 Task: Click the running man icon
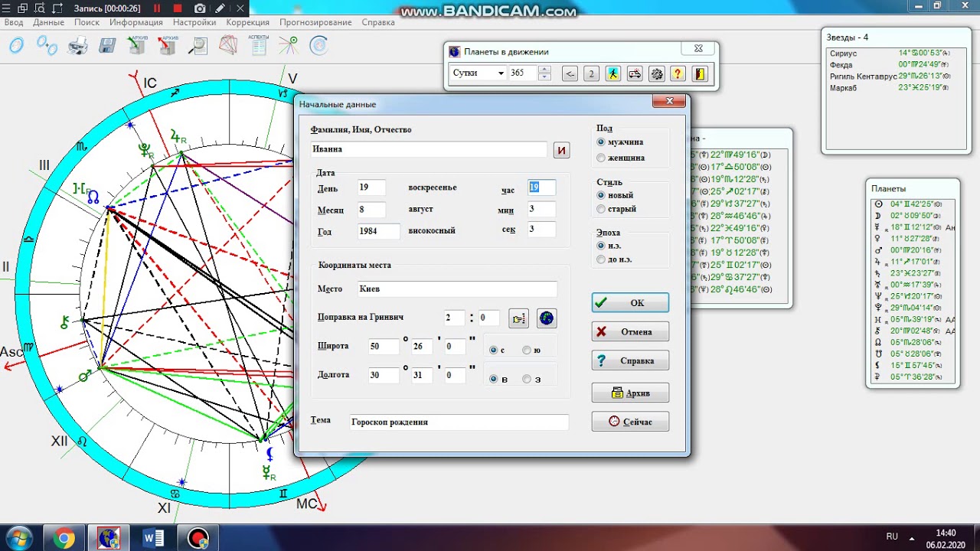click(x=612, y=73)
